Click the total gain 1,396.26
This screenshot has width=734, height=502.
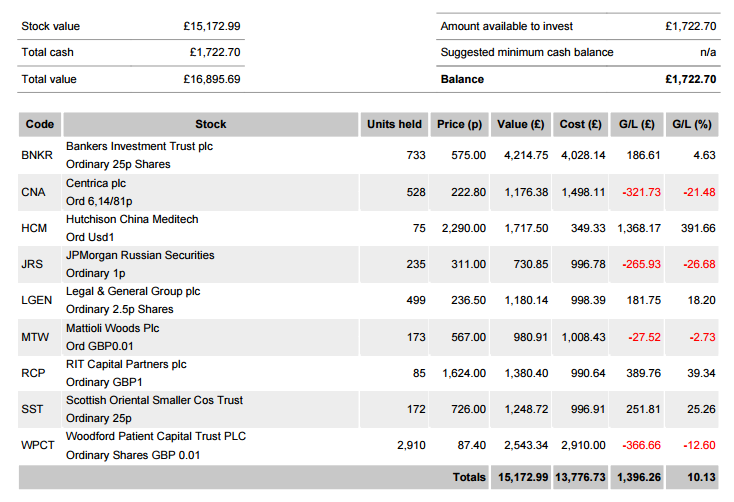click(x=639, y=477)
